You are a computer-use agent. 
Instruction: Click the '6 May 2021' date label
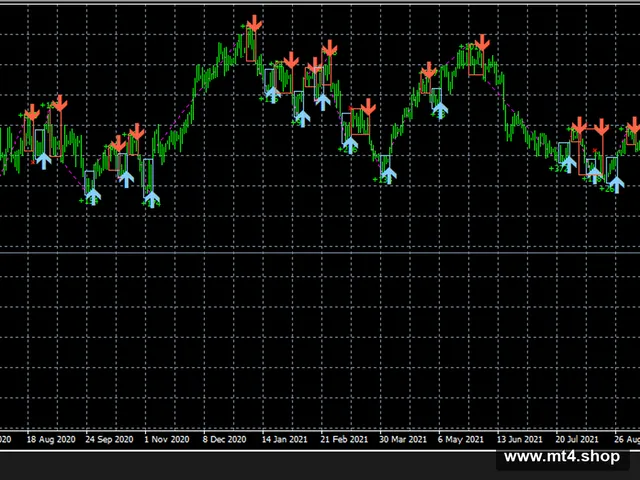461,440
